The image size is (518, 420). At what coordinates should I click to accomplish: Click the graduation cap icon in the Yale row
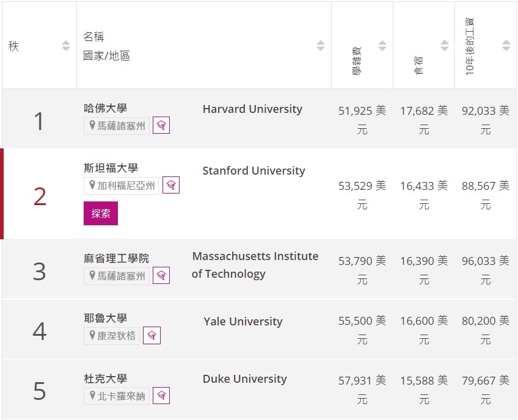(151, 336)
